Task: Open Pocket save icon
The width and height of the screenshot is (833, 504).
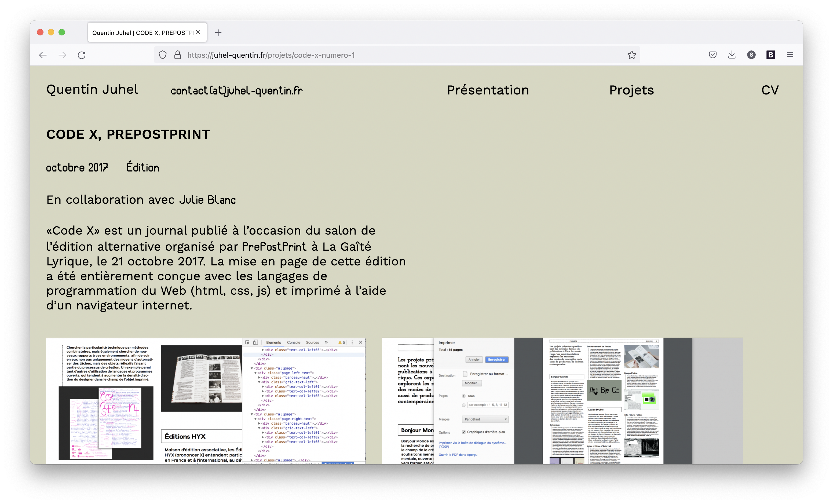Action: point(713,55)
